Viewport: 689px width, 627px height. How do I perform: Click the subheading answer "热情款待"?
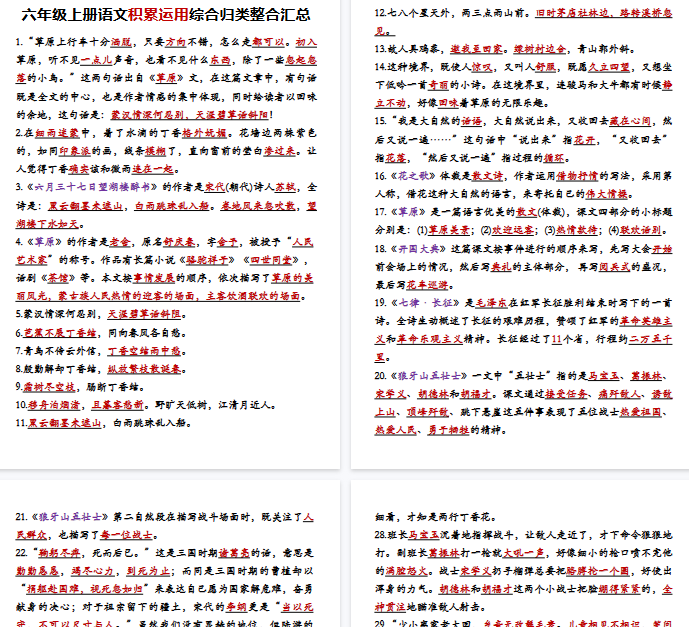point(577,230)
